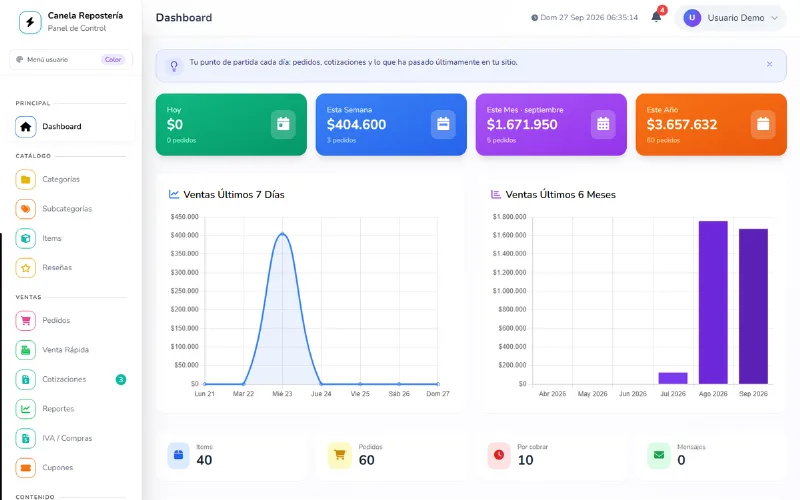Image resolution: width=800 pixels, height=500 pixels.
Task: Click the Sep 2026 purple bar
Action: [x=753, y=306]
